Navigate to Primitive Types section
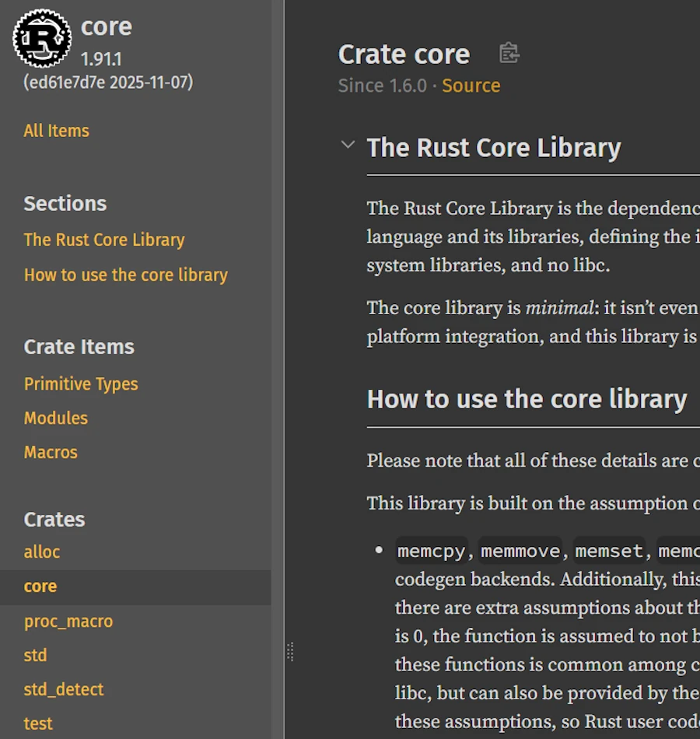Screen dimensions: 700x739 tap(81, 384)
